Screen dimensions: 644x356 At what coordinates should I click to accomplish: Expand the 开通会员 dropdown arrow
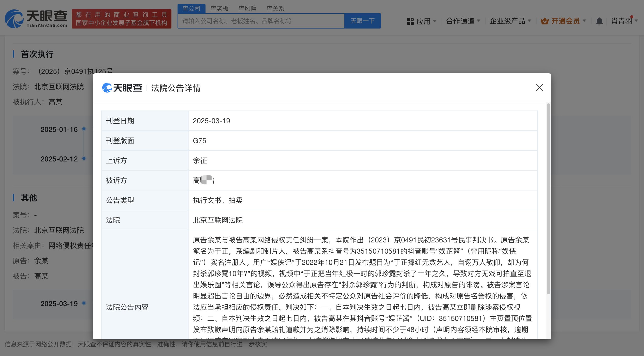pos(584,20)
